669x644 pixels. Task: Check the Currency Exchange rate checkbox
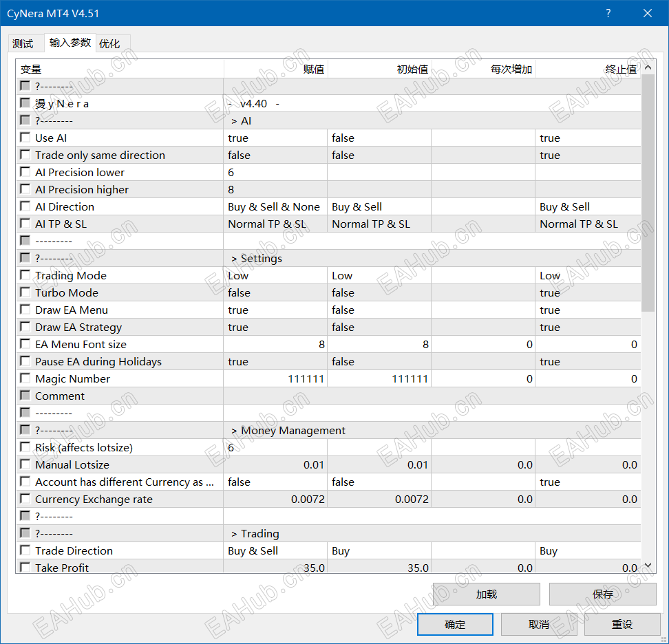click(25, 499)
